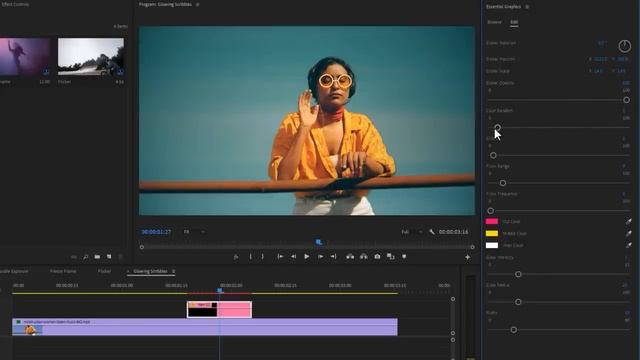Click the New Bin folder icon

(97, 257)
